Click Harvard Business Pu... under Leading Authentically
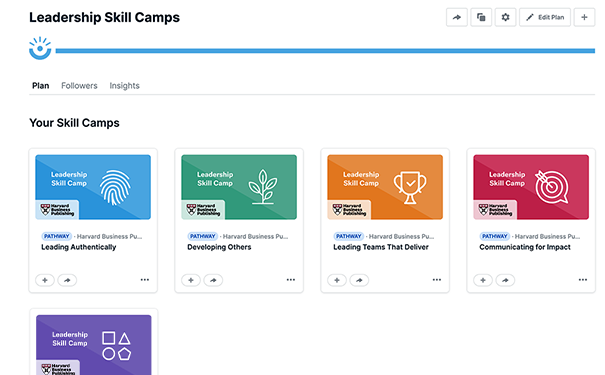Screen dimensions: 605x375 coord(110,236)
